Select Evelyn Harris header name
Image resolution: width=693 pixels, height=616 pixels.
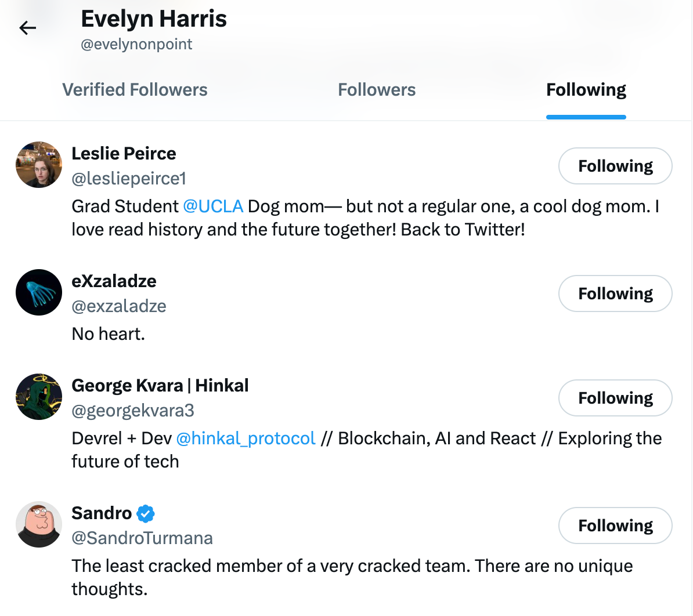click(x=153, y=18)
